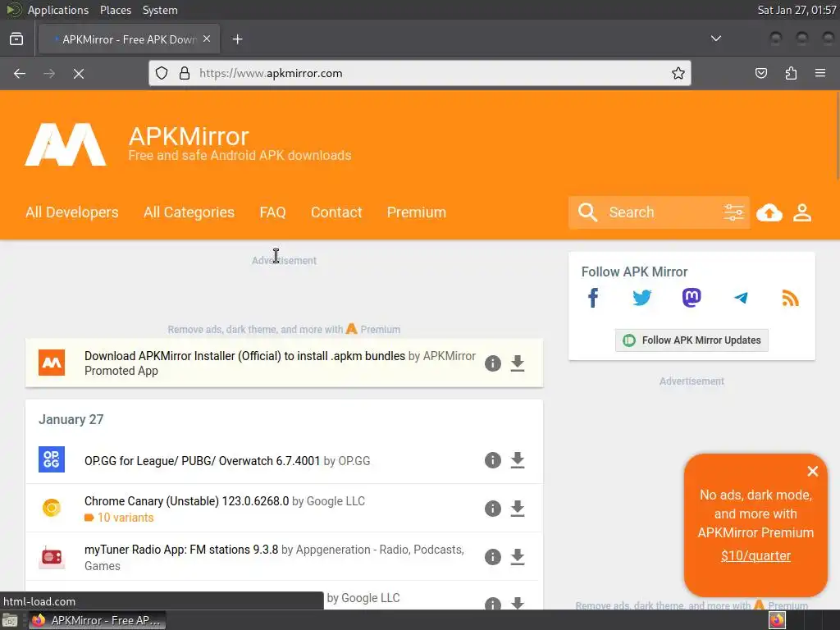Click the upload APK cloud icon

[769, 212]
